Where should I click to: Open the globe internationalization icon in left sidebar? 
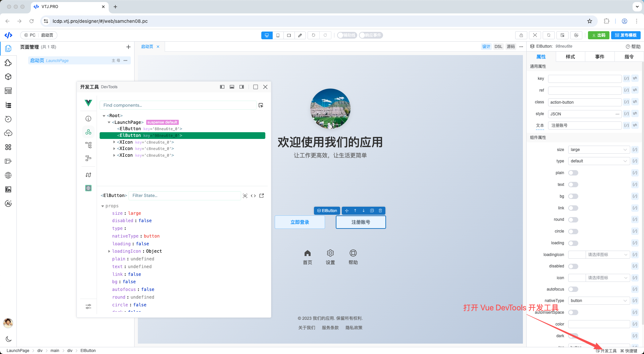8,175
